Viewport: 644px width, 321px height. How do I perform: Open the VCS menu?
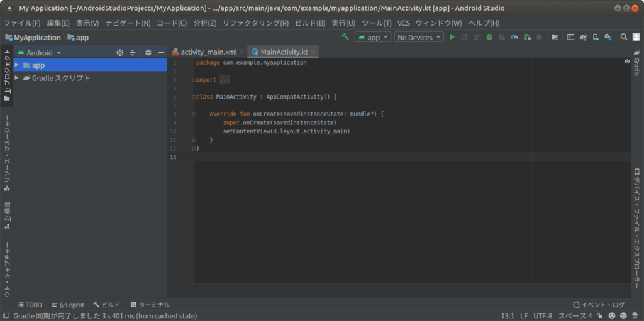(404, 23)
